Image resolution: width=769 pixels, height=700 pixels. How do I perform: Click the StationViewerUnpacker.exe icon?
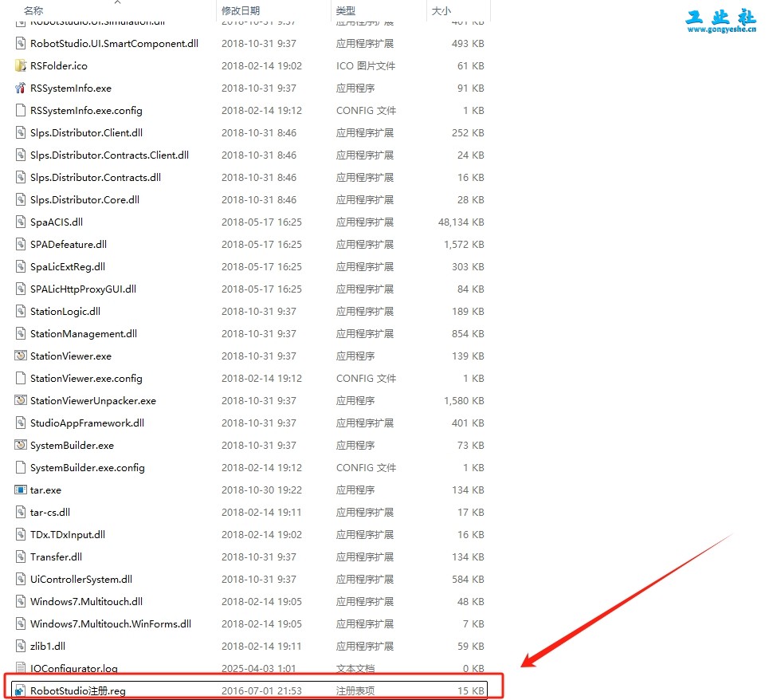click(x=20, y=401)
